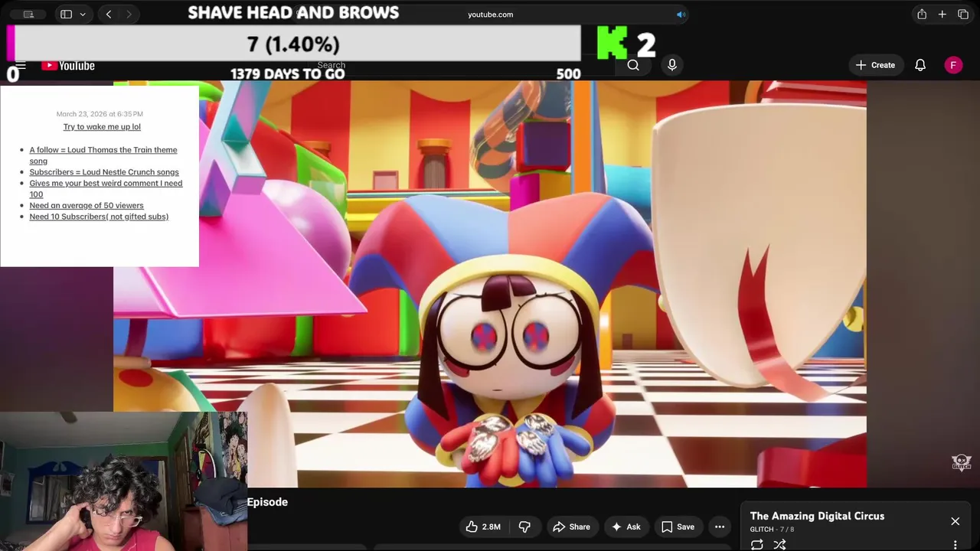Open a new Safari tab

tap(942, 15)
